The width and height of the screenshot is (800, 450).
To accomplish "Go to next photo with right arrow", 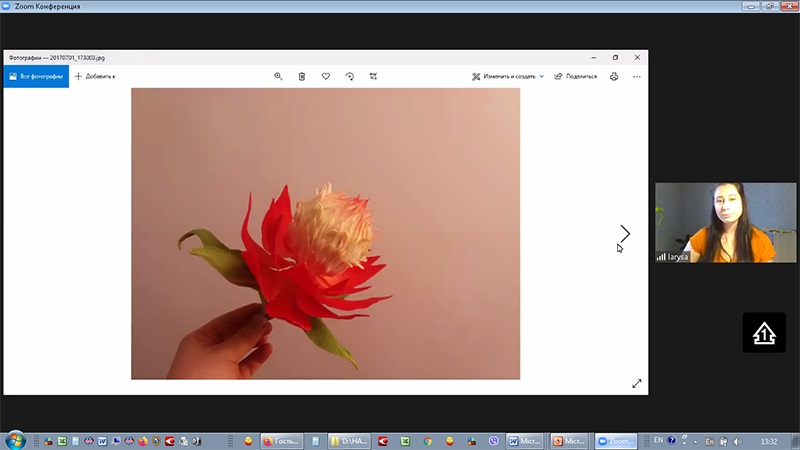I will [x=625, y=233].
